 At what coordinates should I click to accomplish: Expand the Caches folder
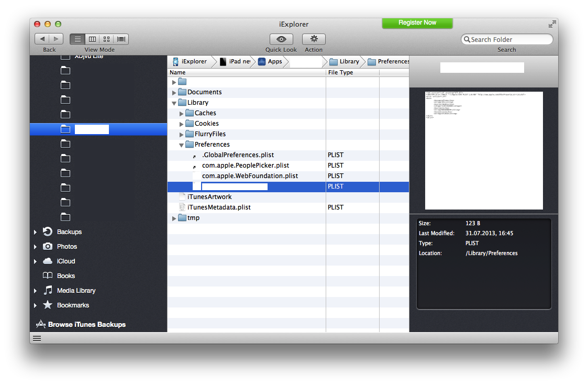[x=182, y=113]
